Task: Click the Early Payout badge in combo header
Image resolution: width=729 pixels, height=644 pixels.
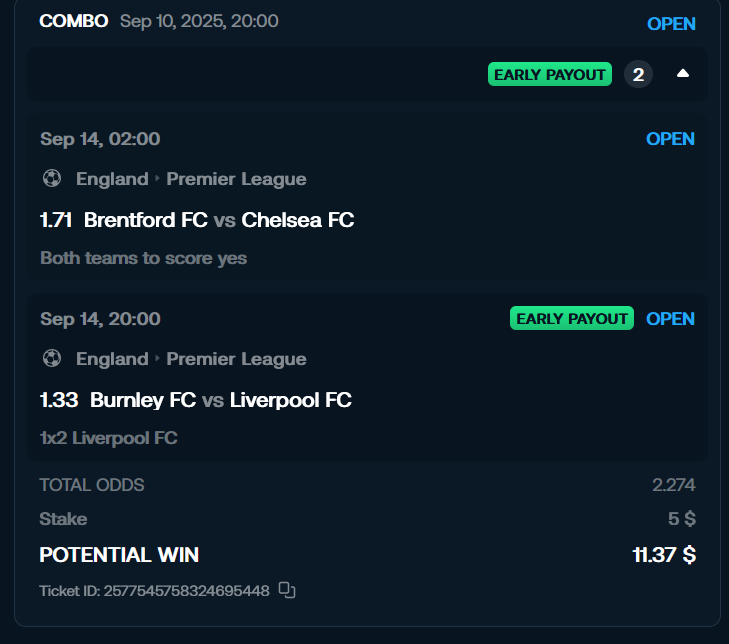Action: (550, 74)
